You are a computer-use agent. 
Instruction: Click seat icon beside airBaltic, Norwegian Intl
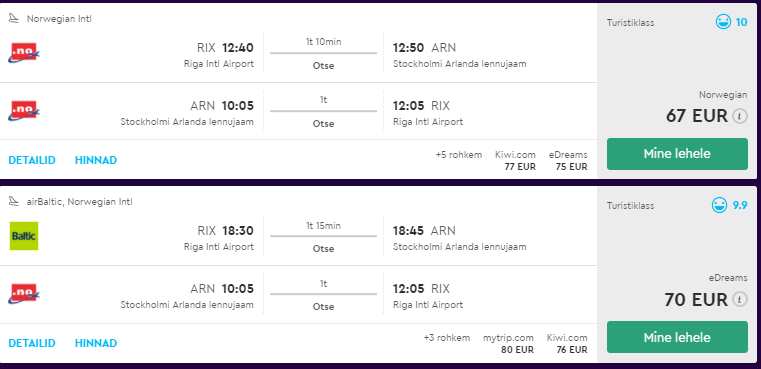coord(14,201)
